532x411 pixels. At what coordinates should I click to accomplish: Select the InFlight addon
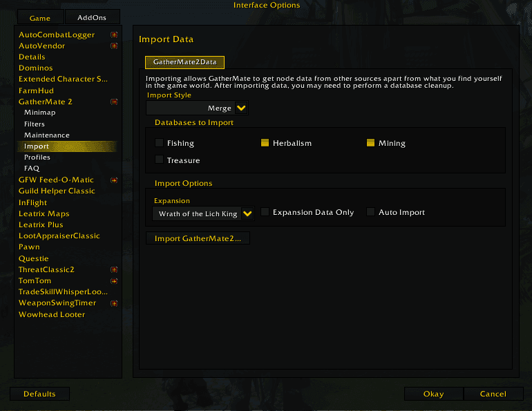(x=32, y=203)
